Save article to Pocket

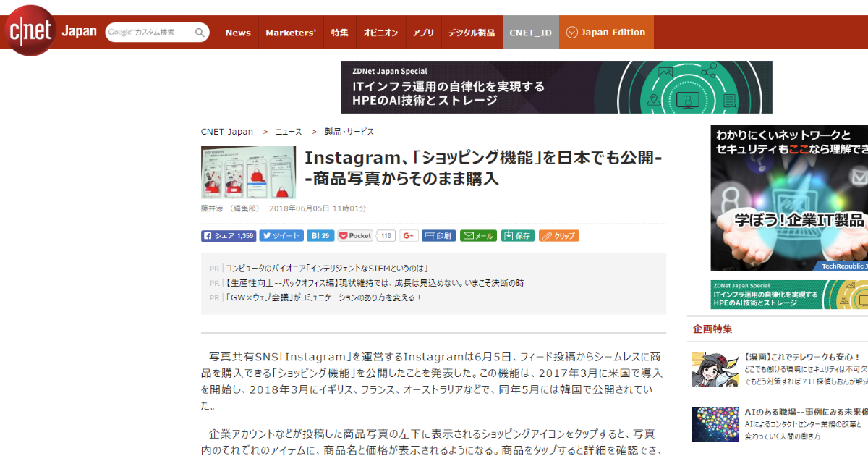click(x=355, y=236)
